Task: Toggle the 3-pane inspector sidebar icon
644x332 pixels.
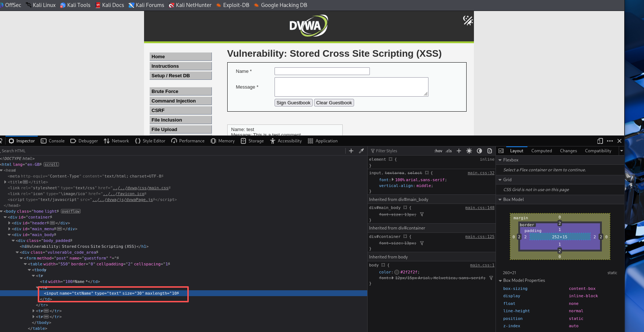Action: point(501,151)
